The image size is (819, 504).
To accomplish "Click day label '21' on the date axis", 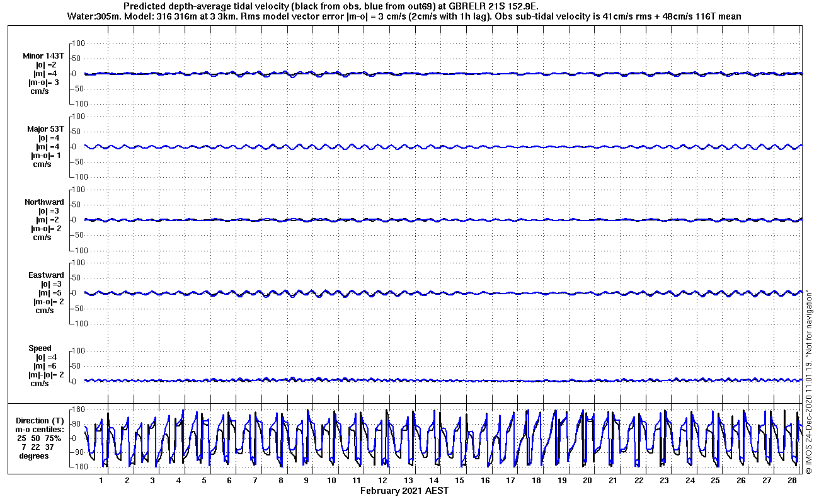I will [613, 481].
